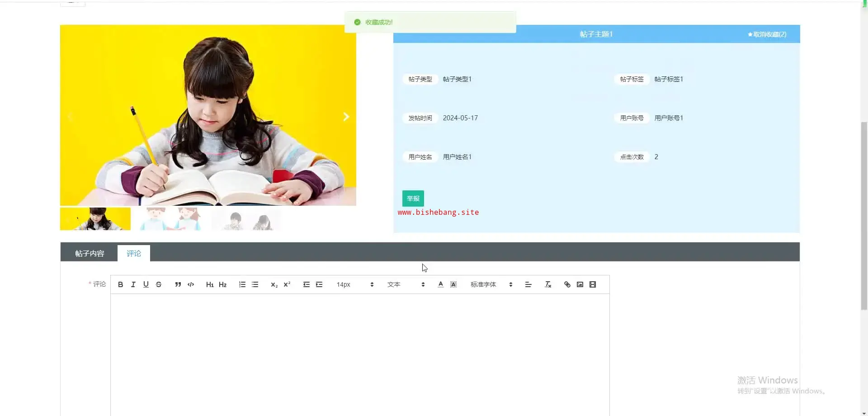Select the first thumbnail of the girl writing
The height and width of the screenshot is (416, 868).
[95, 219]
